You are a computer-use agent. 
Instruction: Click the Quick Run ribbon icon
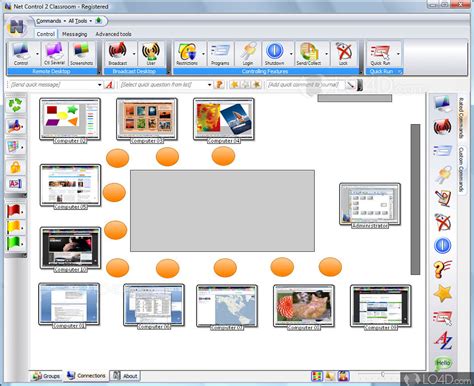[380, 54]
